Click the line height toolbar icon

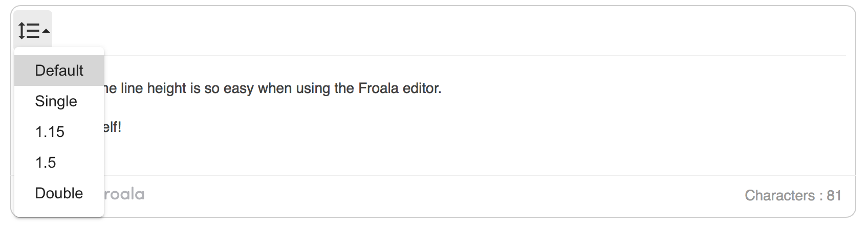(x=29, y=31)
